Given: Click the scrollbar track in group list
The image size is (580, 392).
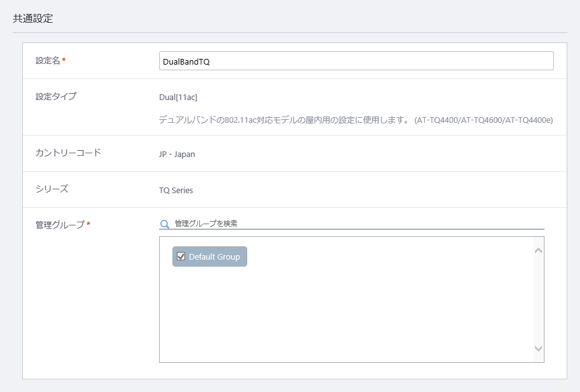Looking at the screenshot, I should click(539, 300).
